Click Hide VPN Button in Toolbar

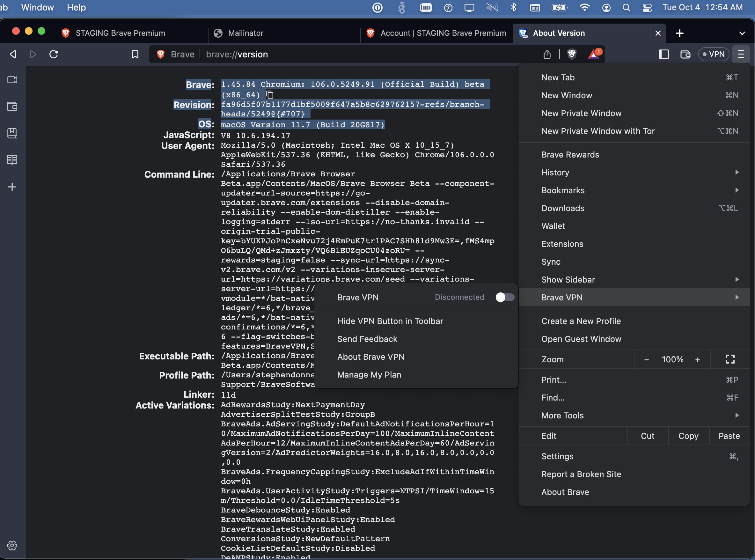pyautogui.click(x=390, y=321)
